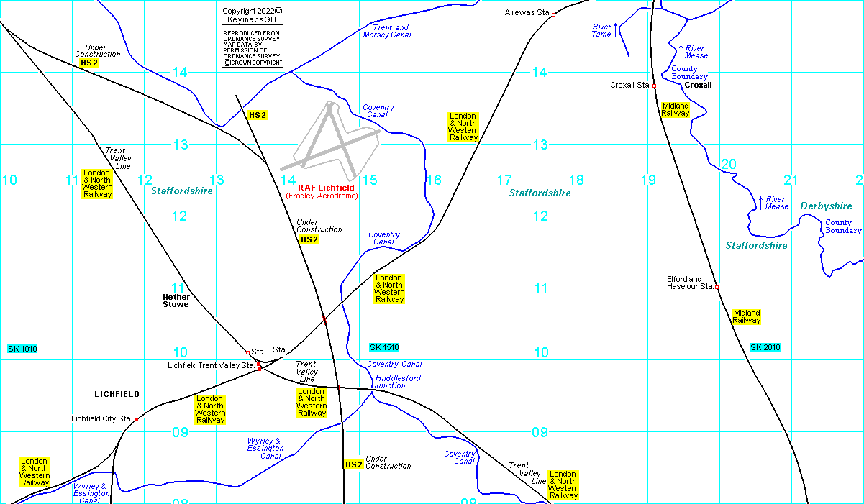Screen dimensions: 864x504
Task: Click the Midland Railway label below Croxall
Action: coord(676,109)
